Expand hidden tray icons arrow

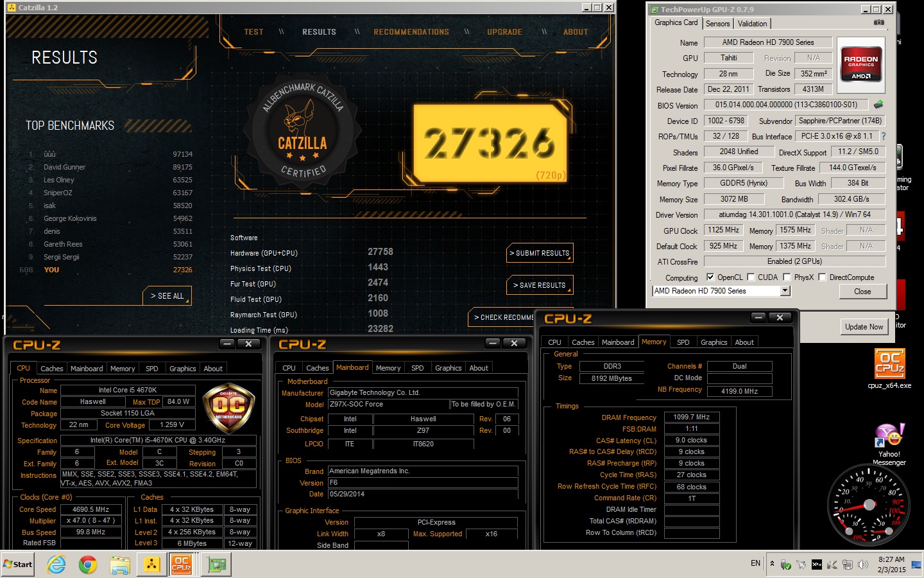(x=772, y=564)
